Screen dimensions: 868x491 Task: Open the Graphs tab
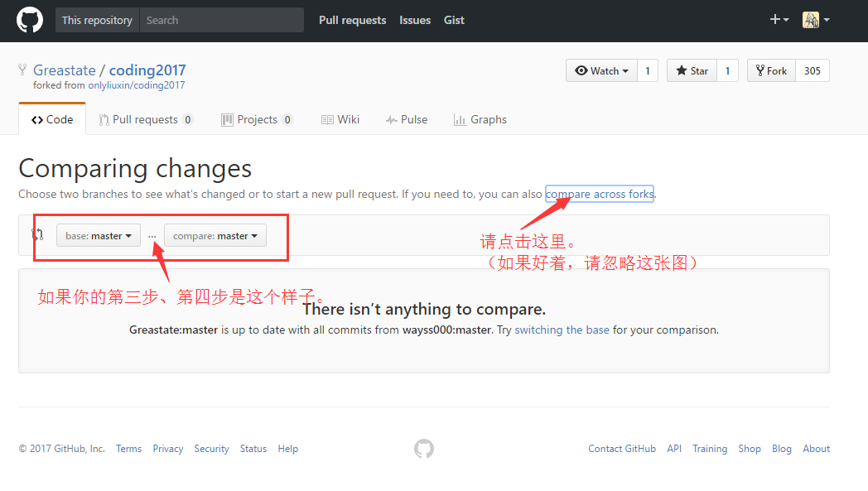[480, 119]
